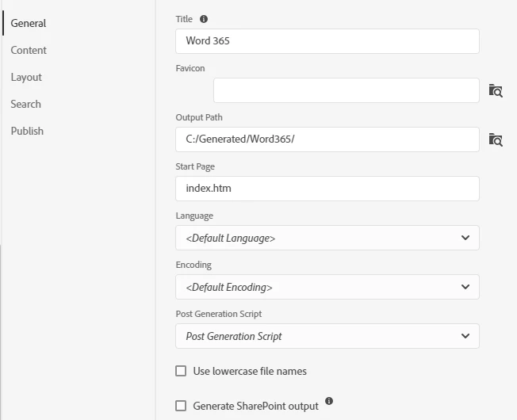The image size is (517, 420).
Task: Switch to the Publish tab
Action: [x=27, y=131]
